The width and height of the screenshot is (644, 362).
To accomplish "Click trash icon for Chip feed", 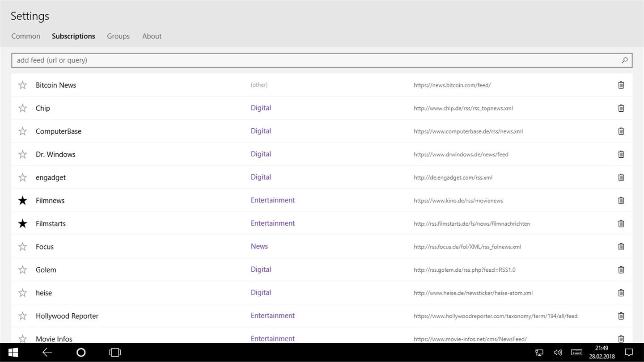I will 621,108.
